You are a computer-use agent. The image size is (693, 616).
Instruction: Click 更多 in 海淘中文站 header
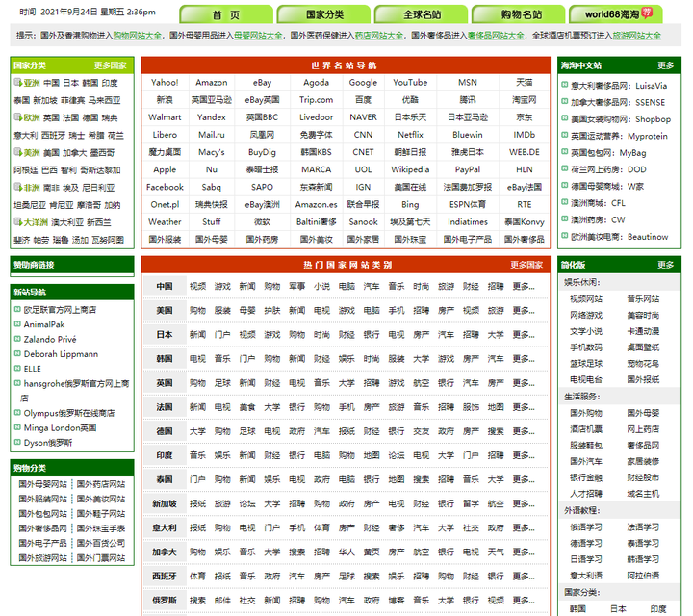point(665,65)
